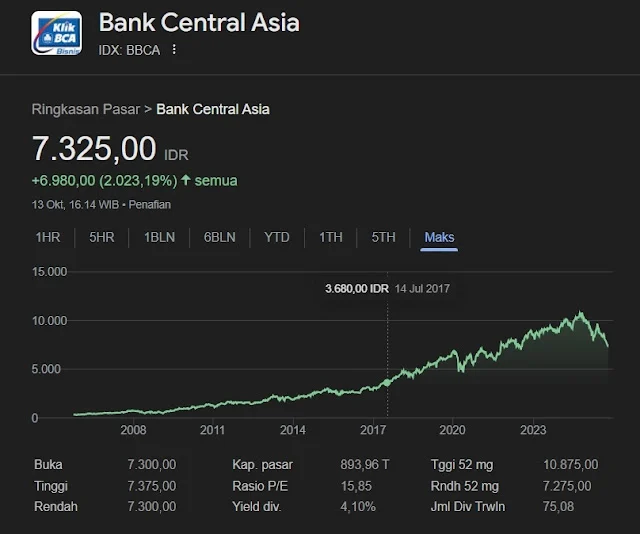
Task: Switch chart to 6BLN range
Action: (x=219, y=237)
